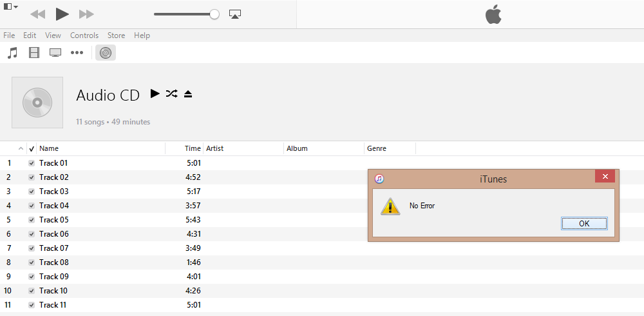
Task: Sort by track number column arrow
Action: click(21, 148)
